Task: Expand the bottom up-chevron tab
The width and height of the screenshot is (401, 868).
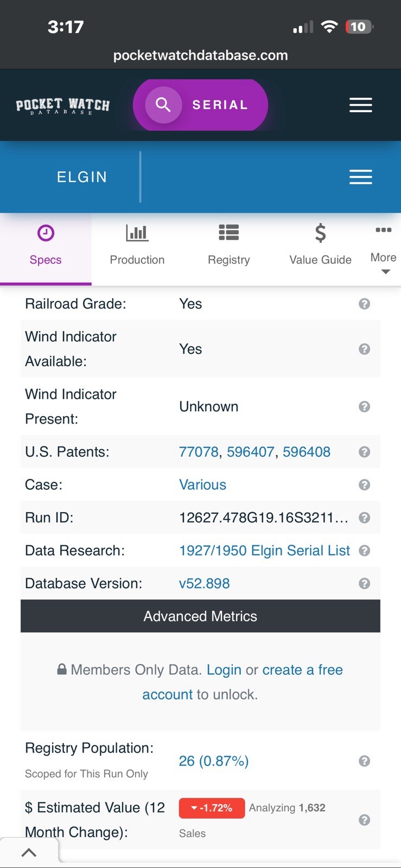Action: 29,852
